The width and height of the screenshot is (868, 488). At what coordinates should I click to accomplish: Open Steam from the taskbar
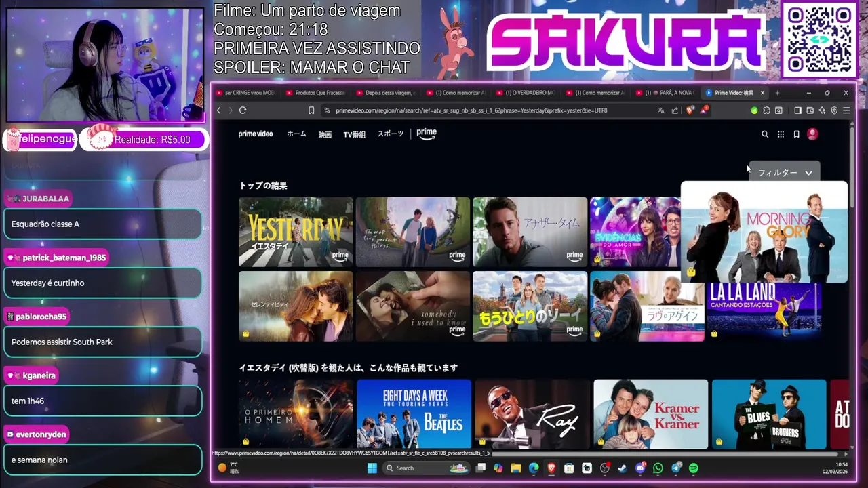click(x=623, y=468)
